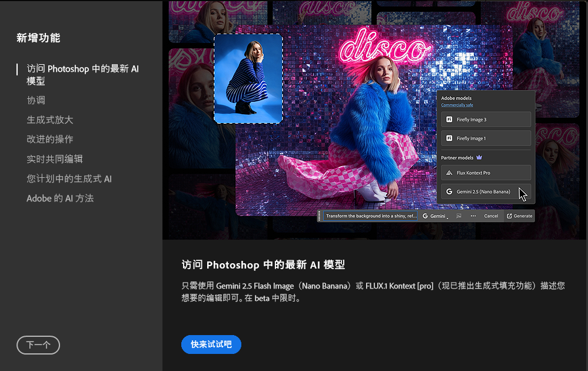
Task: Click the Partner models label in the preview
Action: (x=457, y=158)
